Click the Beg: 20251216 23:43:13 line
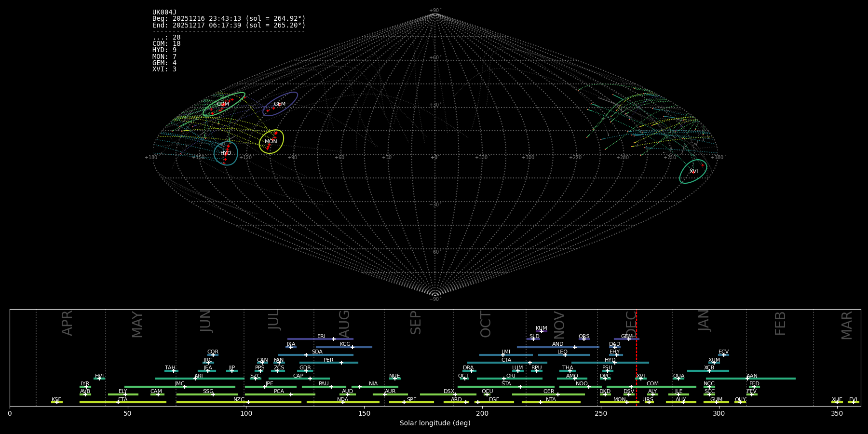 point(229,19)
